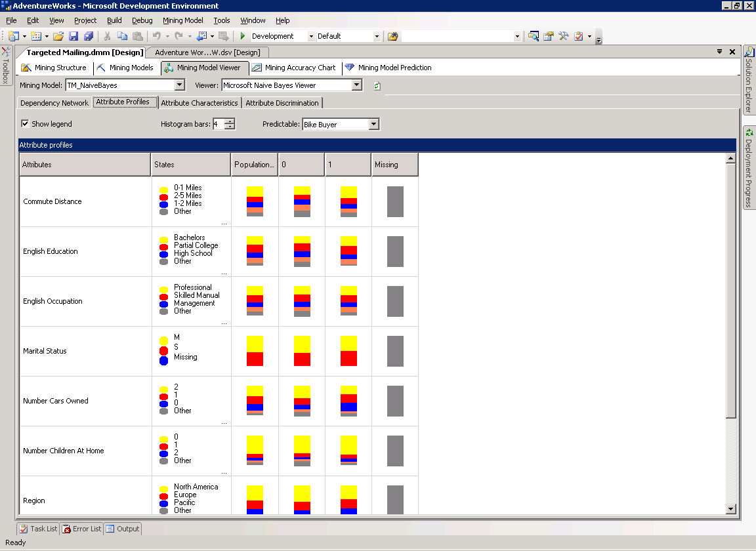This screenshot has width=756, height=551.
Task: Select the Number Cars Owned attribute row
Action: click(x=219, y=401)
